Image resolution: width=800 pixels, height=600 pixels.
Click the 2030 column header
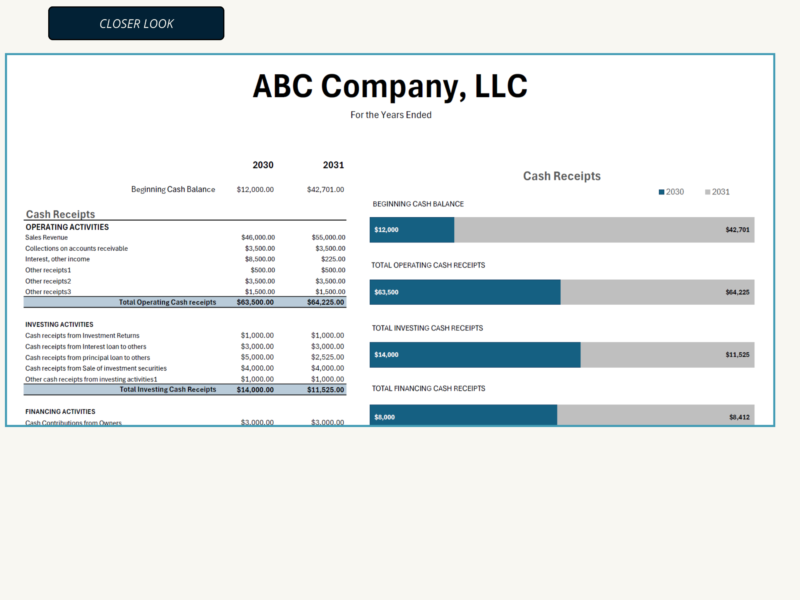click(x=263, y=165)
